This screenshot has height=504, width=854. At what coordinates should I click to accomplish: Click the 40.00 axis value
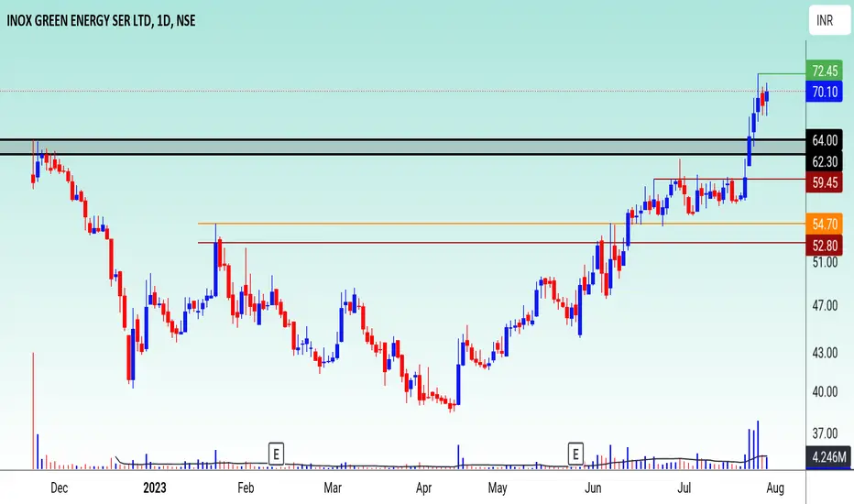[825, 391]
